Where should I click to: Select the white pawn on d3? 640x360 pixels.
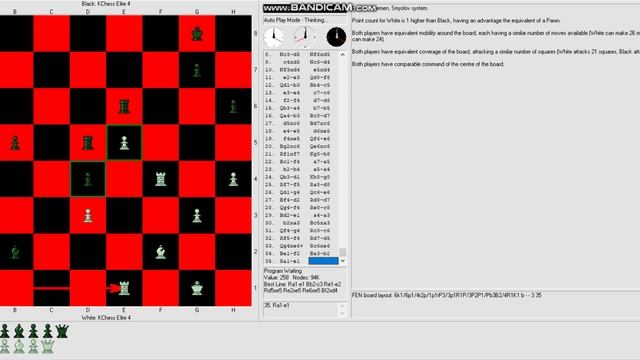point(88,216)
